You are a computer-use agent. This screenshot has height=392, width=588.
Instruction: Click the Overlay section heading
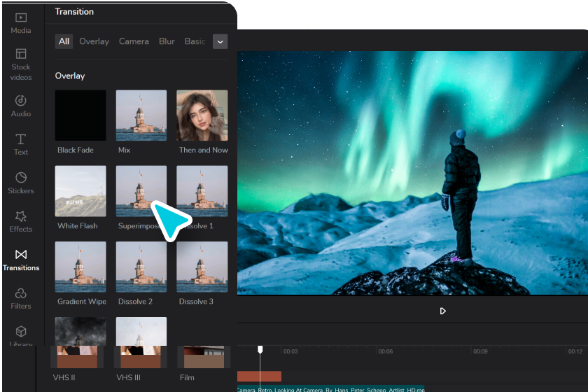(70, 76)
